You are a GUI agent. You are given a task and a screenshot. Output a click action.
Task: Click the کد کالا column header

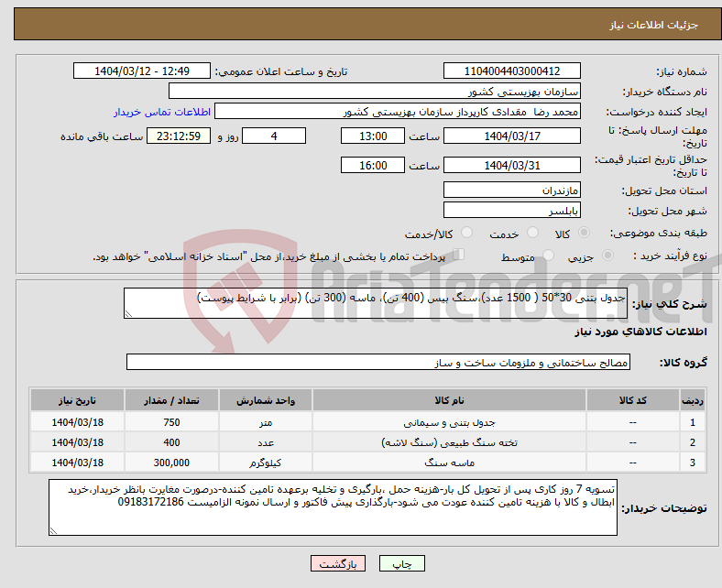pyautogui.click(x=633, y=400)
